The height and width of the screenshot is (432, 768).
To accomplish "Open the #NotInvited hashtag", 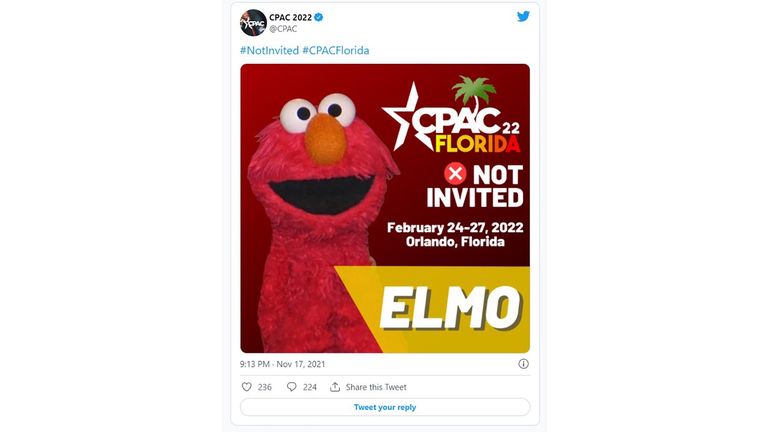I will point(269,50).
